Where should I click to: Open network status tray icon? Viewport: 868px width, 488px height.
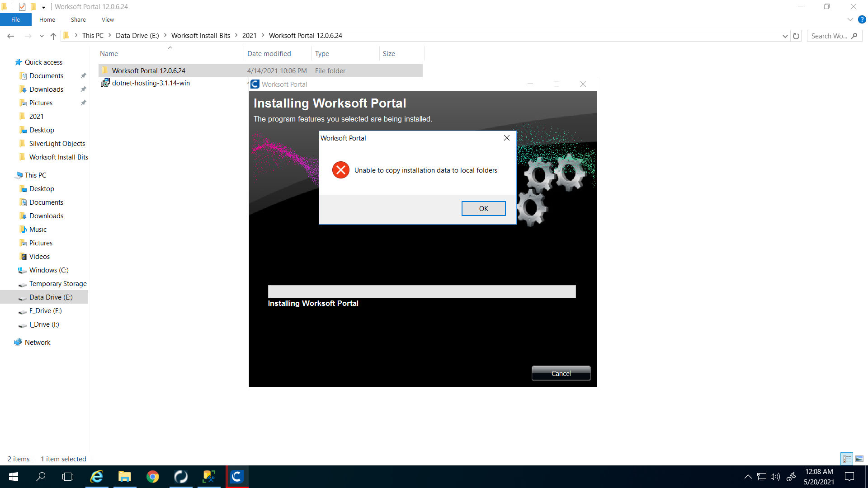tap(762, 477)
